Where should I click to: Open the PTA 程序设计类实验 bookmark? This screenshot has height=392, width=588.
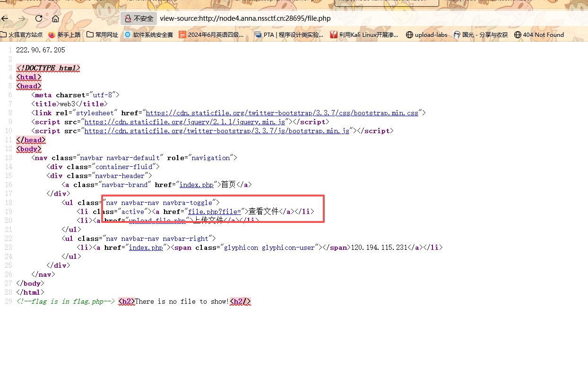pos(289,34)
